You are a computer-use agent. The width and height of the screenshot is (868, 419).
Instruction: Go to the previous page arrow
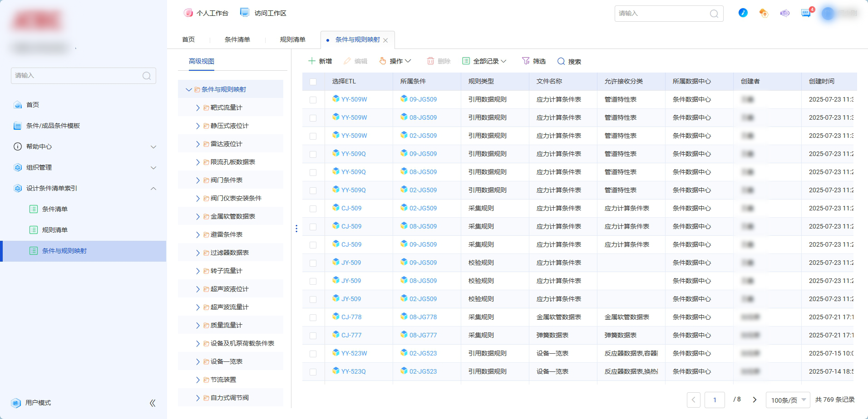pyautogui.click(x=693, y=400)
